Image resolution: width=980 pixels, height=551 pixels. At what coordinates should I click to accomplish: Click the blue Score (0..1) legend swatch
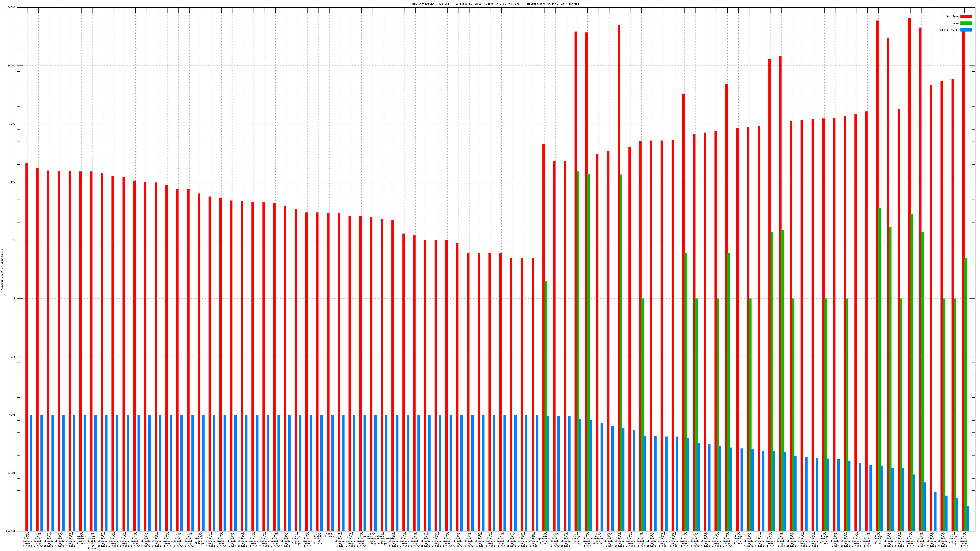966,30
